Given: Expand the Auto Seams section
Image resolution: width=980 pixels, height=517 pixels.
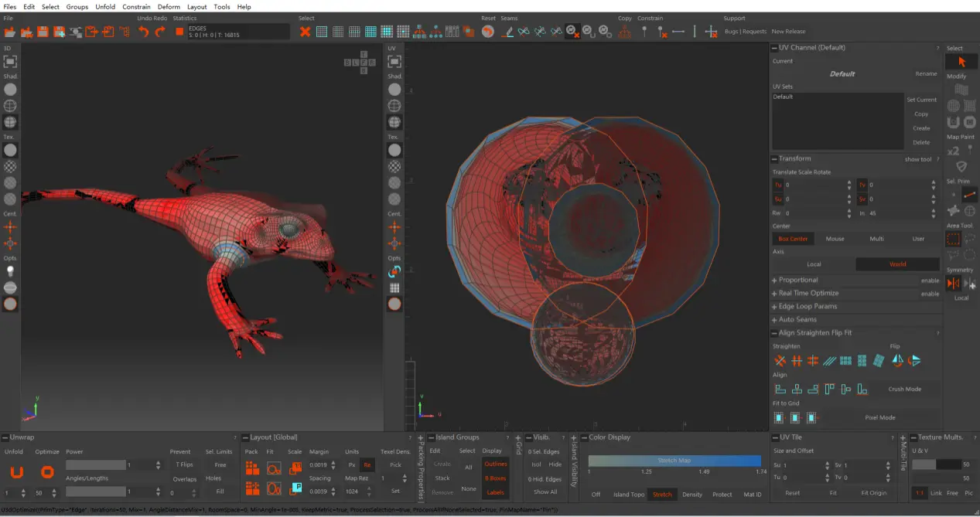Looking at the screenshot, I should (797, 320).
